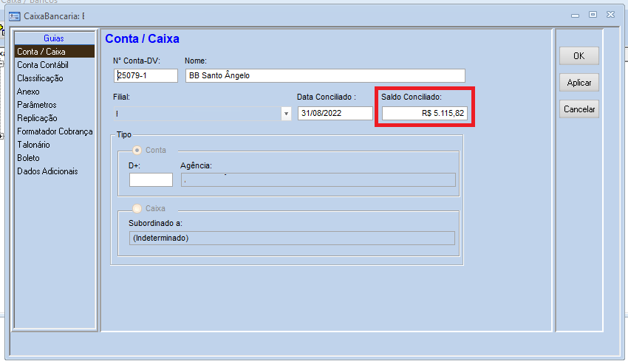628x364 pixels.
Task: Click the Subordinado a (Indeterminado) field
Action: point(292,238)
